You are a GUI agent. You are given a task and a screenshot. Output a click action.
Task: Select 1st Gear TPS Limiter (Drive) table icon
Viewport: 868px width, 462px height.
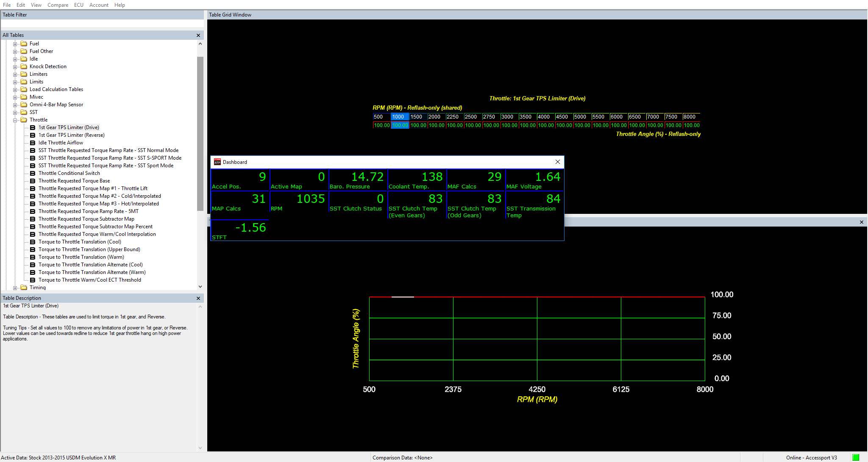coord(33,127)
